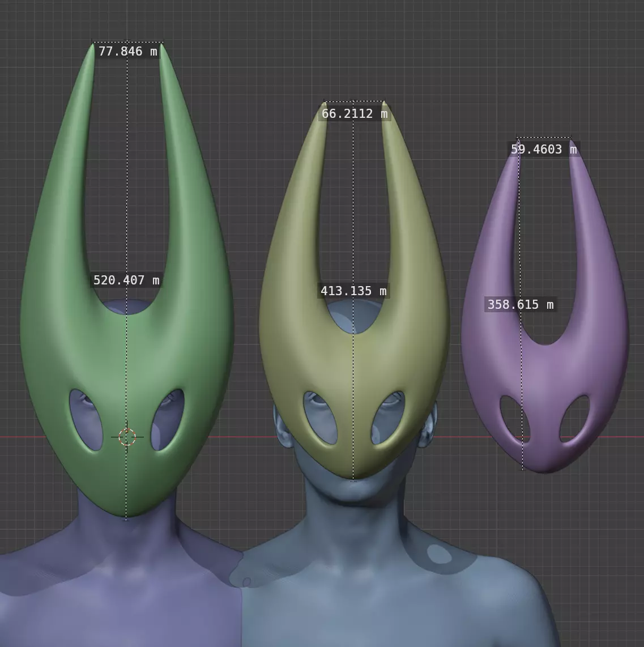Select the 77.846 m measurement label

128,51
